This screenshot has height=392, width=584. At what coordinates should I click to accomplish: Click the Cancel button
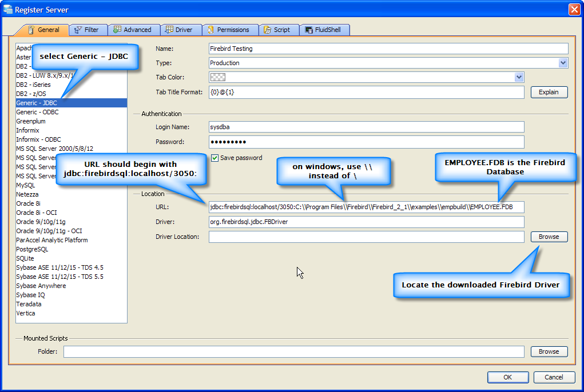point(554,377)
